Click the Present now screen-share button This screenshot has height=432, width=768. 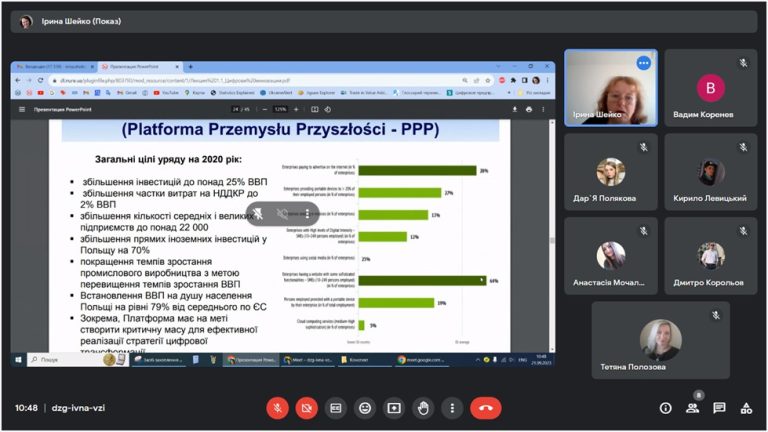[x=394, y=408]
